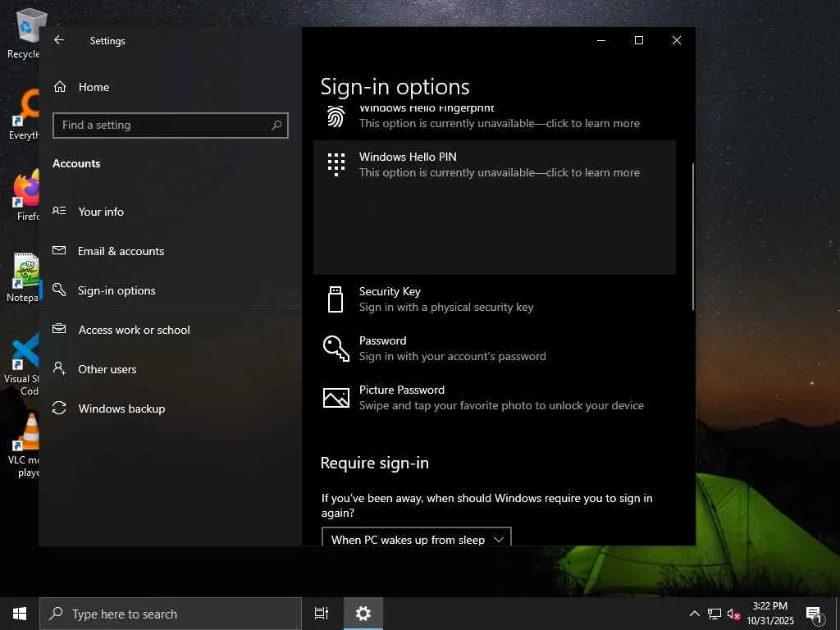The image size is (840, 630).
Task: Click the Sign-in options key icon in sidebar
Action: click(x=59, y=290)
